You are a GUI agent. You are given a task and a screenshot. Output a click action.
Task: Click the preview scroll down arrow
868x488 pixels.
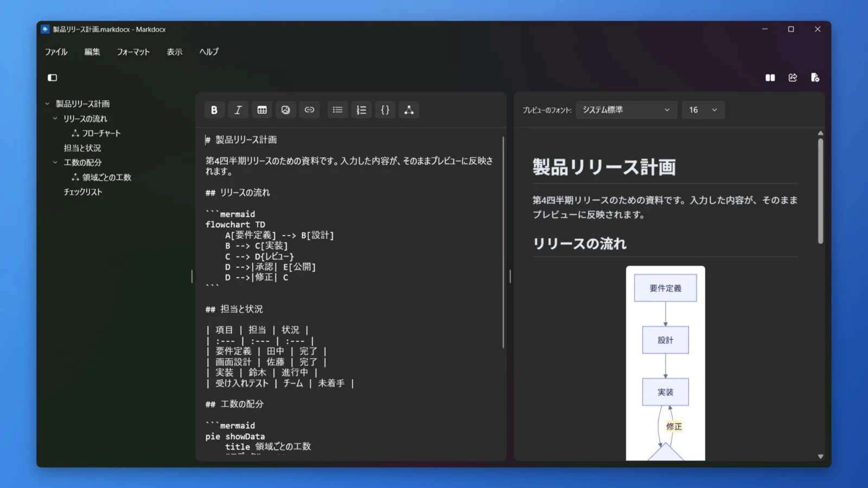(820, 457)
